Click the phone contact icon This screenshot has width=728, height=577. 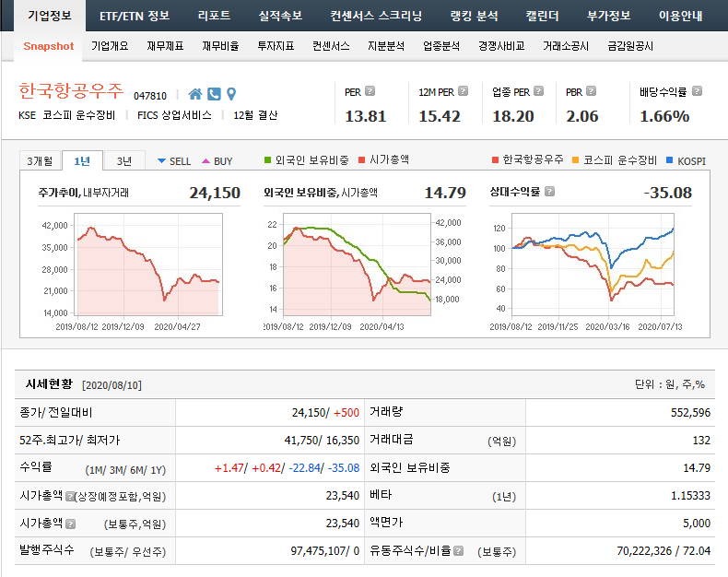pos(214,94)
